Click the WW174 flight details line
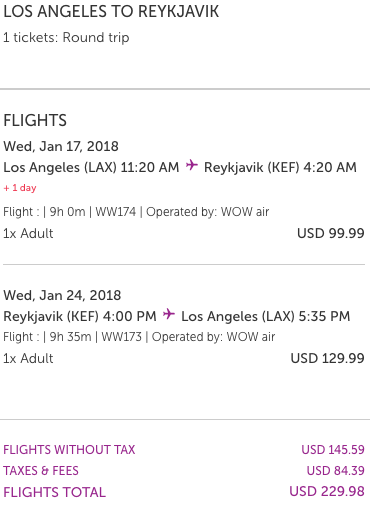Viewport: 370px width, 505px height. [136, 212]
